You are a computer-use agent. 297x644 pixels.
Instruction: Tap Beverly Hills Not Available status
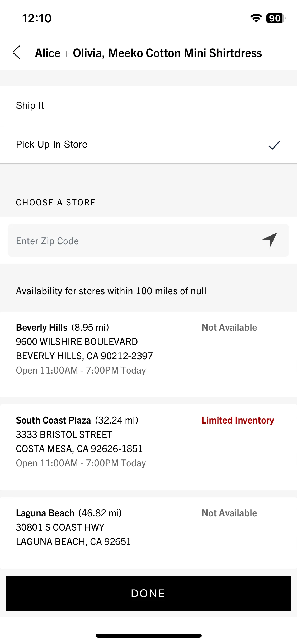(x=229, y=328)
